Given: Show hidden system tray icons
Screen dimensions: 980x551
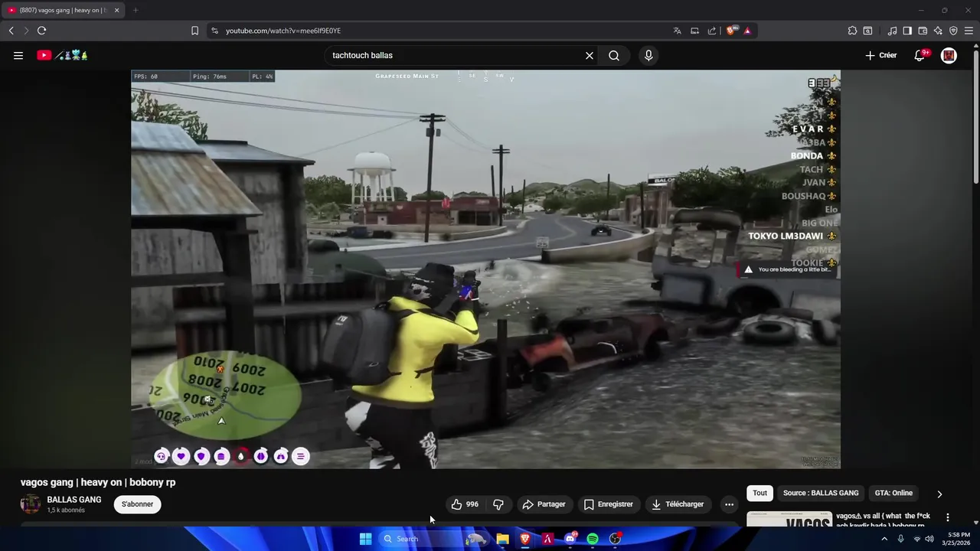Looking at the screenshot, I should (884, 539).
